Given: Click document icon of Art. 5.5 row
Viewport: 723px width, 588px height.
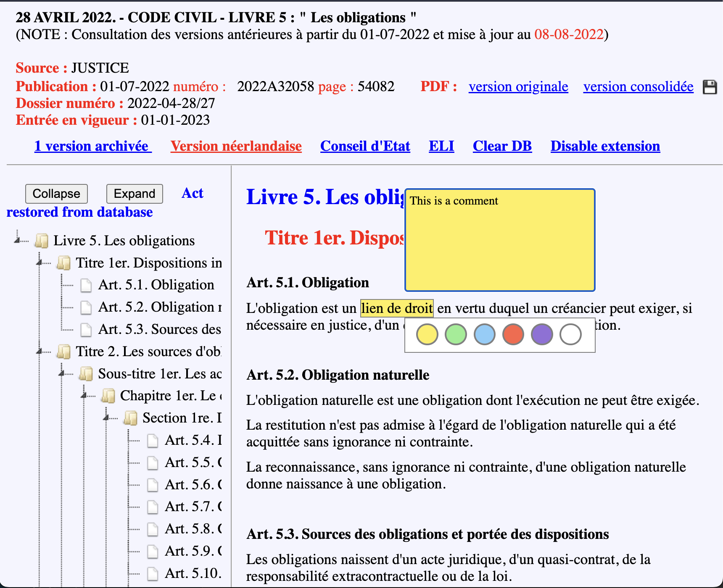Looking at the screenshot, I should 153,463.
